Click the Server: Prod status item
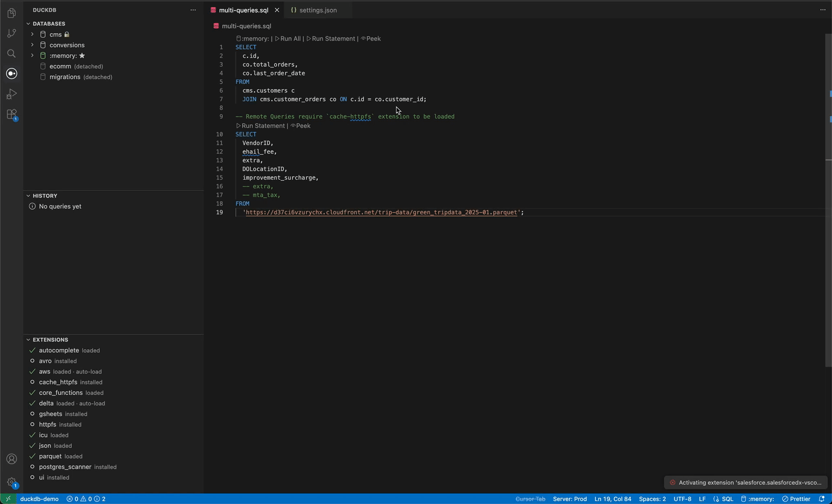832x504 pixels. [x=570, y=499]
